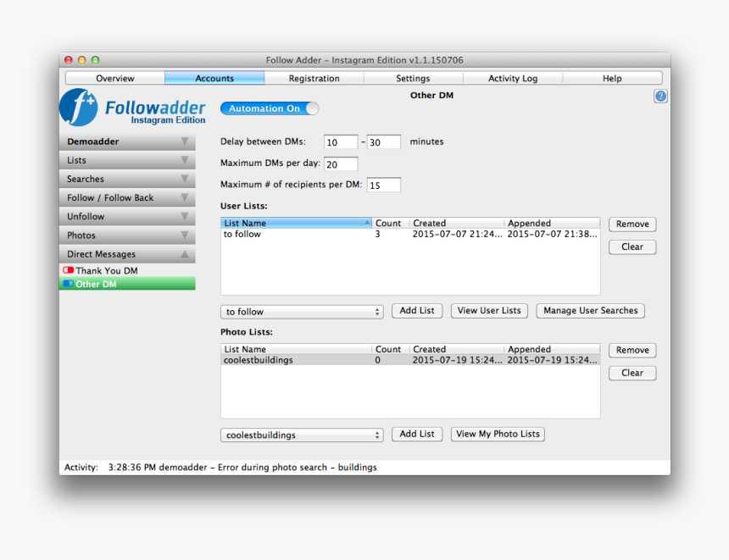Open the Help tab

click(612, 78)
